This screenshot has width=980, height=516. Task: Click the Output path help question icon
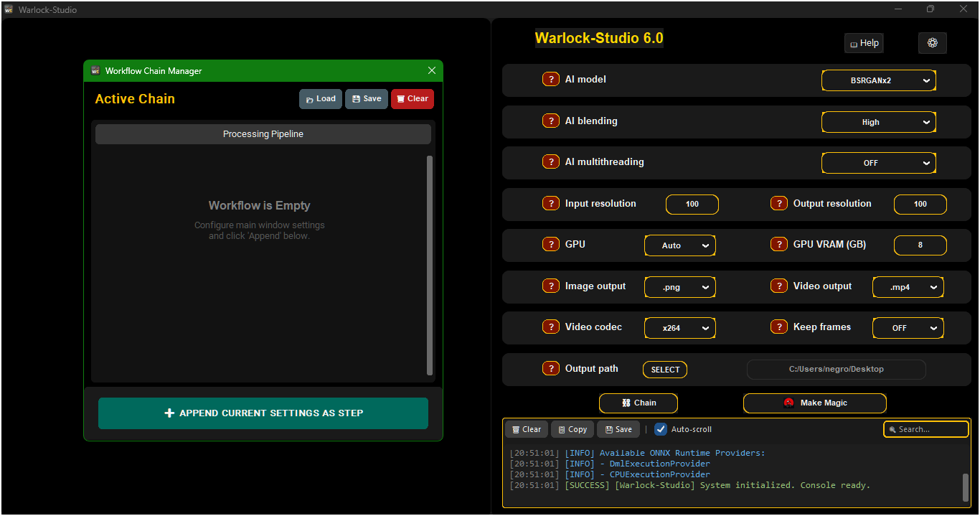(x=551, y=369)
